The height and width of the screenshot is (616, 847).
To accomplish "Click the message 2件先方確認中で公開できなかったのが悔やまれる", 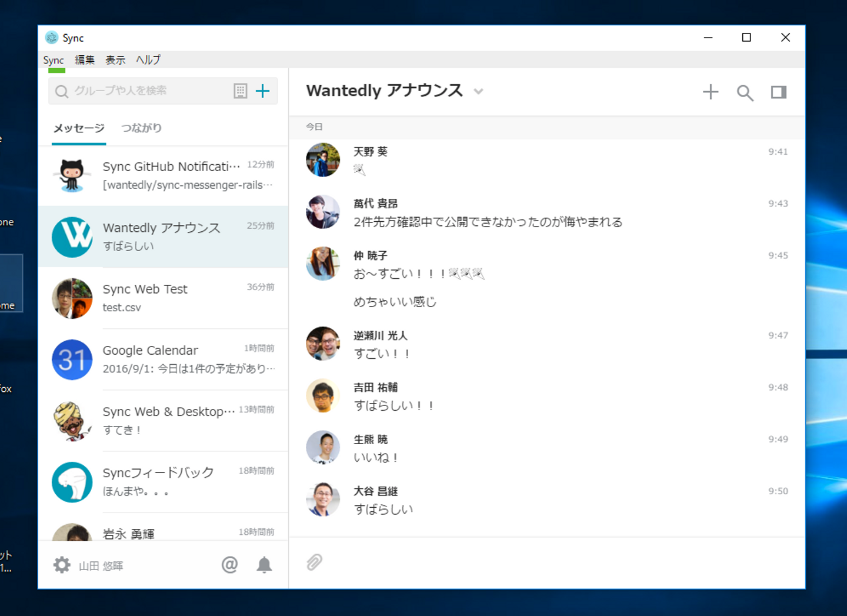I will (x=488, y=222).
